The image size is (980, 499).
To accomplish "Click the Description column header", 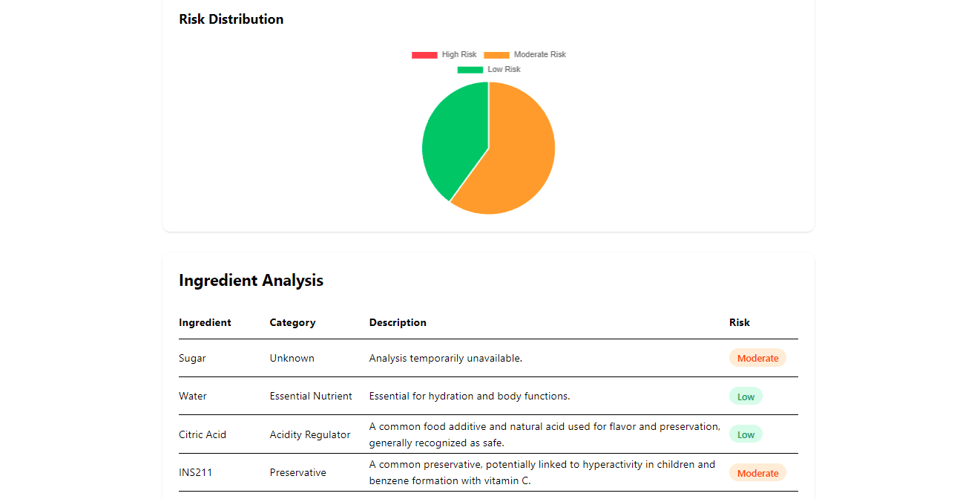I will click(398, 322).
